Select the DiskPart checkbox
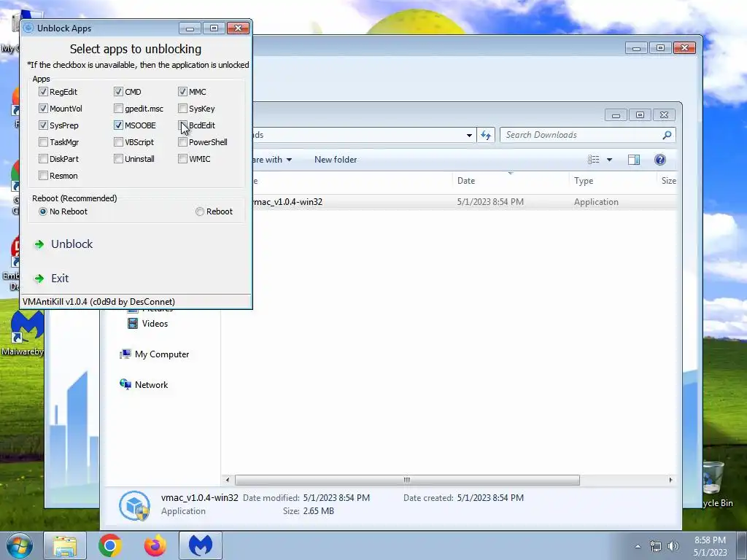Screen dimensions: 747x560 pyautogui.click(x=43, y=158)
